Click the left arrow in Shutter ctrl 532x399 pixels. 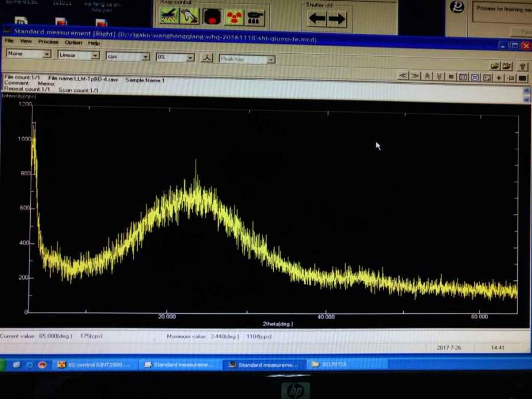pyautogui.click(x=317, y=18)
